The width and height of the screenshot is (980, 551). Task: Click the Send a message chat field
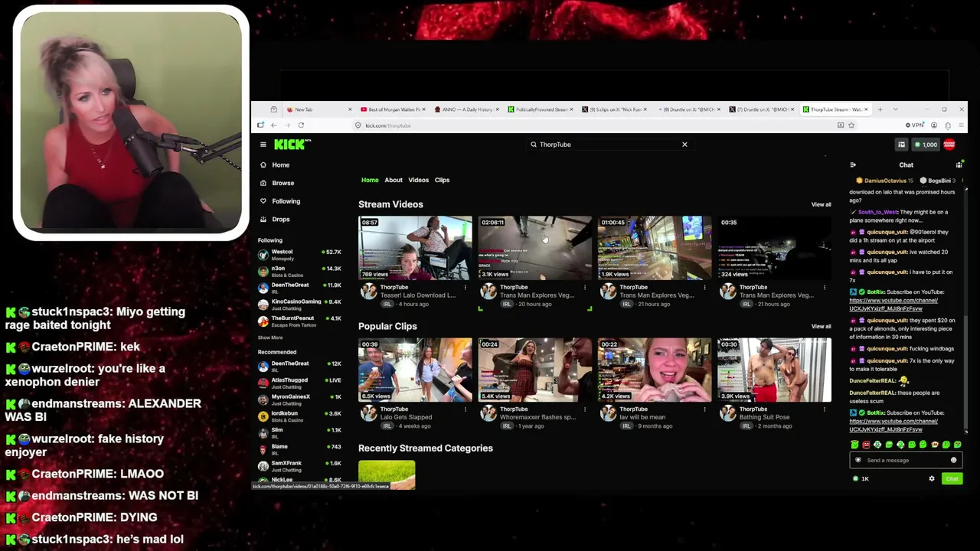coord(905,460)
